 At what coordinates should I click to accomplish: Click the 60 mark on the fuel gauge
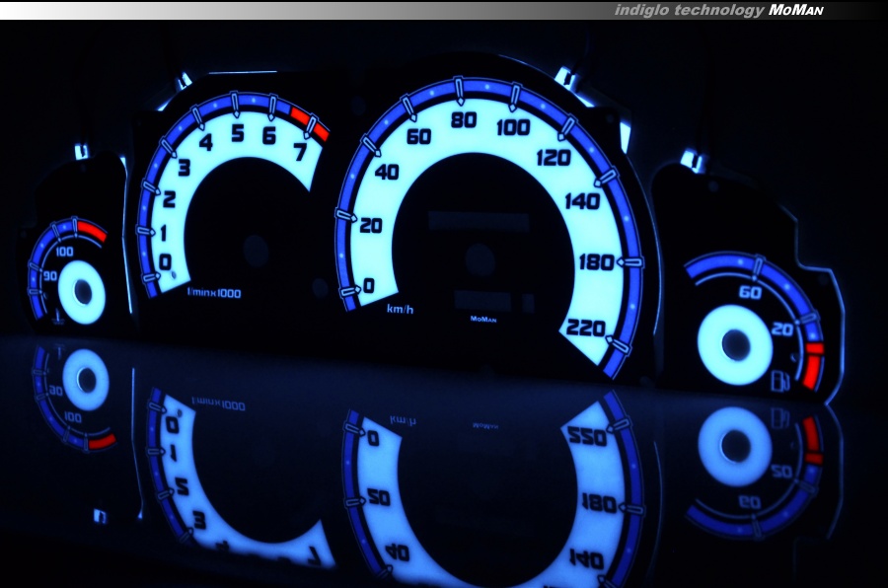pyautogui.click(x=749, y=292)
